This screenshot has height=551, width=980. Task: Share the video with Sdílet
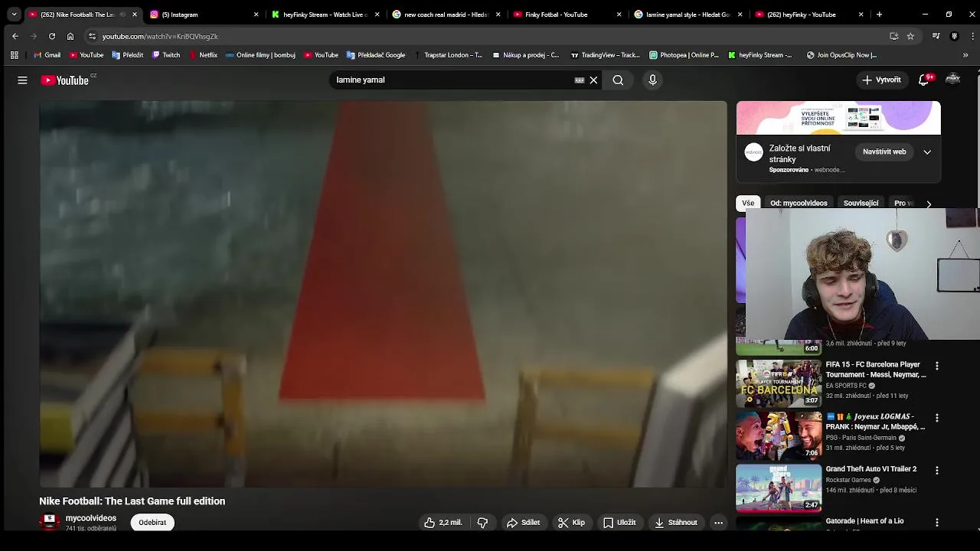click(x=524, y=523)
